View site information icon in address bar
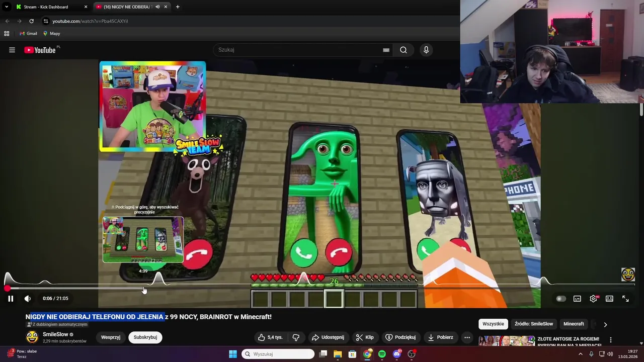Screen dimensions: 644x362 [x=46, y=21]
